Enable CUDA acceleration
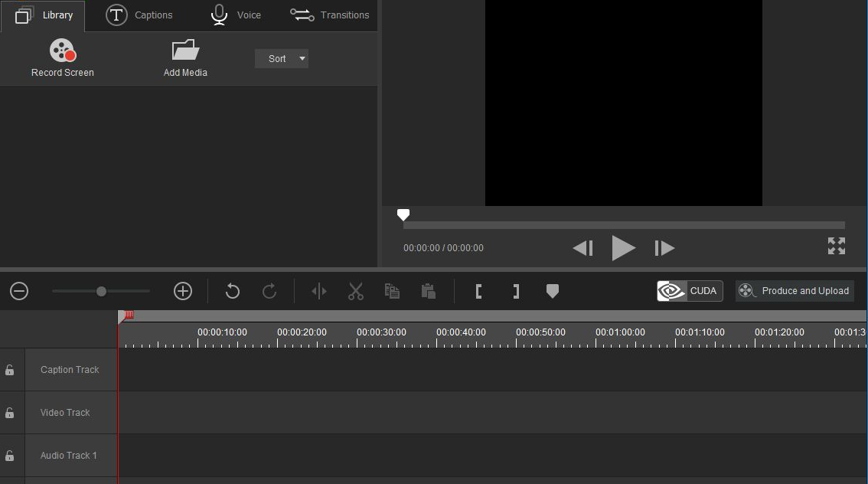 [x=688, y=291]
